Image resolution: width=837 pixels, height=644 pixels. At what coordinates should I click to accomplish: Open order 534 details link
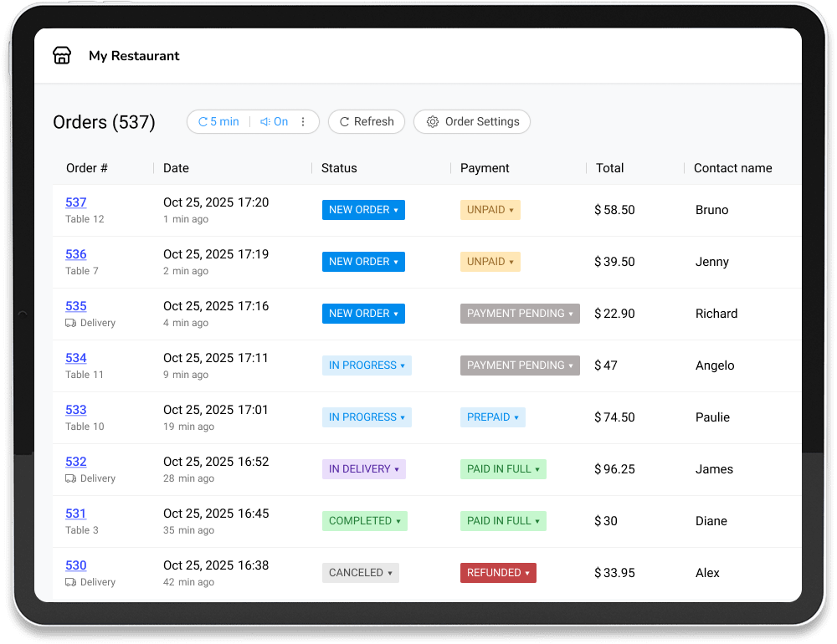click(x=76, y=358)
